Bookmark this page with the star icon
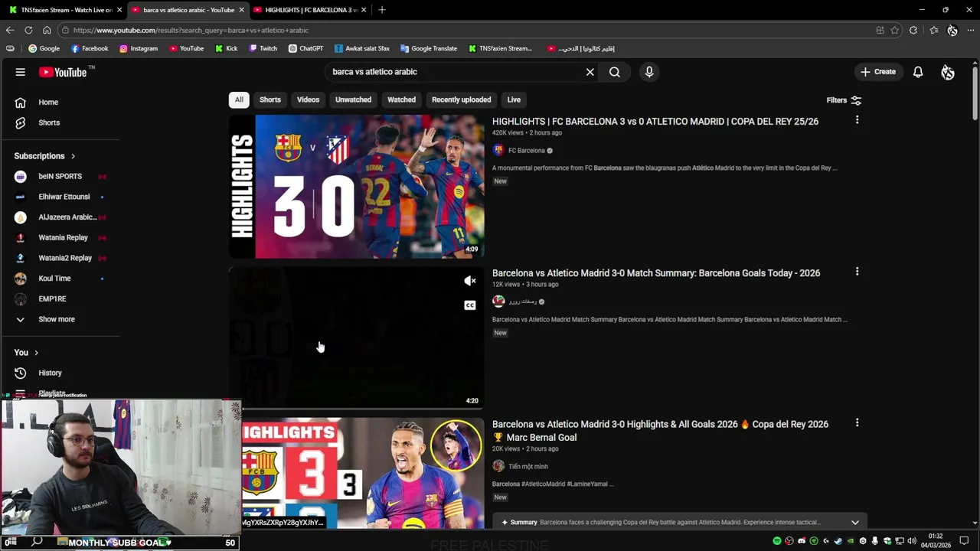The image size is (980, 551). [894, 31]
